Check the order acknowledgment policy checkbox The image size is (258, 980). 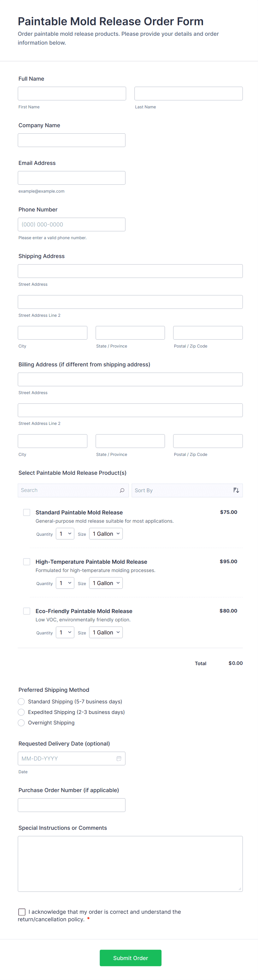(x=22, y=912)
